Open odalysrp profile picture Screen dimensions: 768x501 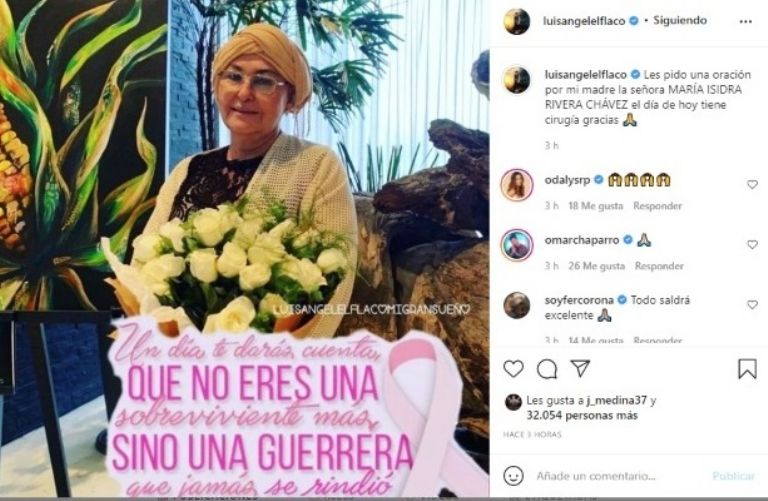[x=517, y=185]
